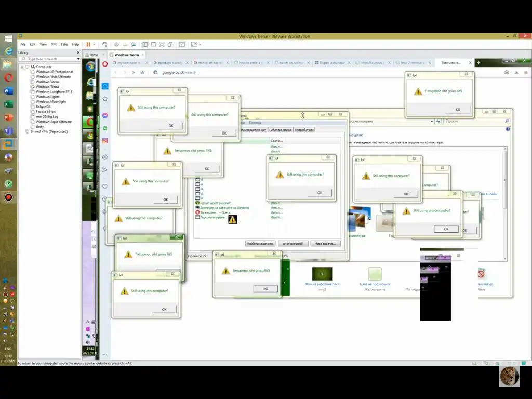Take a snapshot using the clock icon

(116, 44)
